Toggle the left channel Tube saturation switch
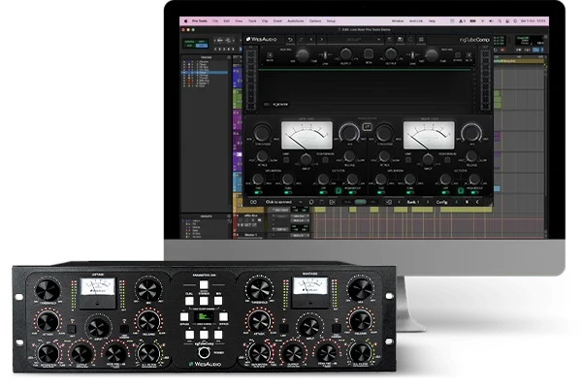Viewport: 582px width, 392px height. 287,192
